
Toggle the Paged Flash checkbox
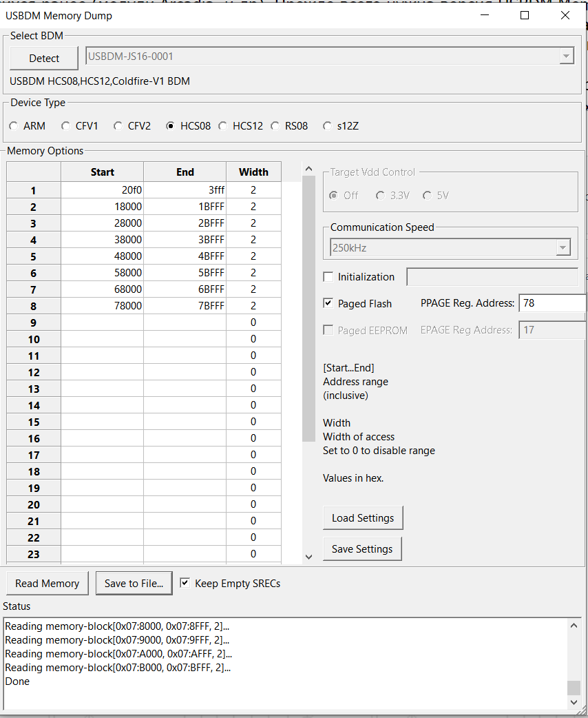coord(328,303)
